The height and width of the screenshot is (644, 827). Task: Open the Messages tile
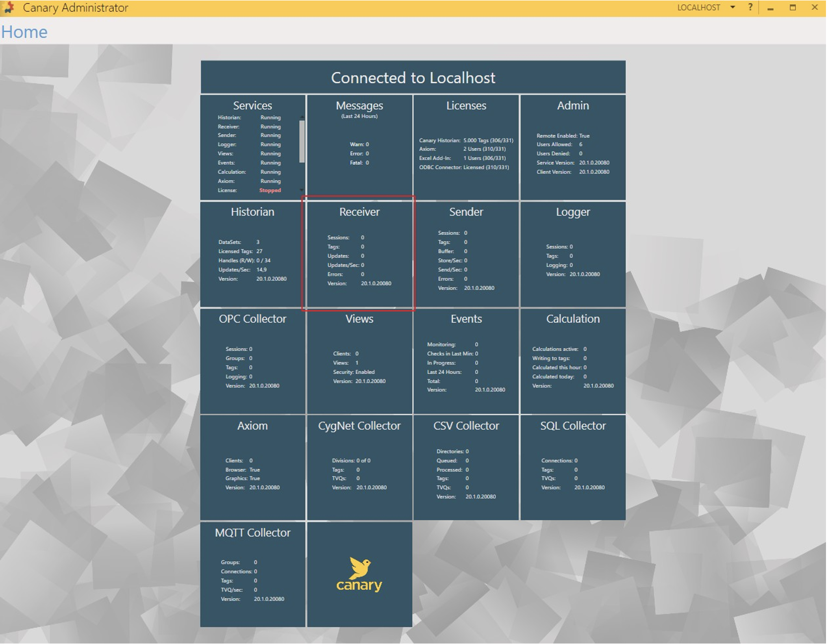click(359, 147)
